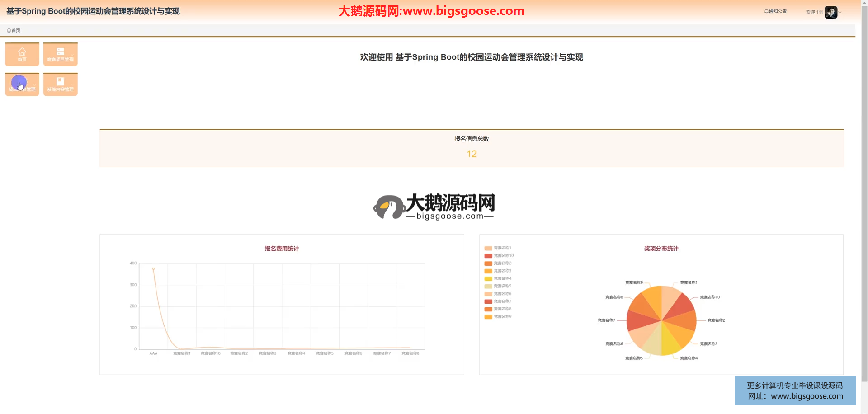Click the small home icon in breadcrumb
Viewport: 868px width, 414px height.
[x=9, y=30]
